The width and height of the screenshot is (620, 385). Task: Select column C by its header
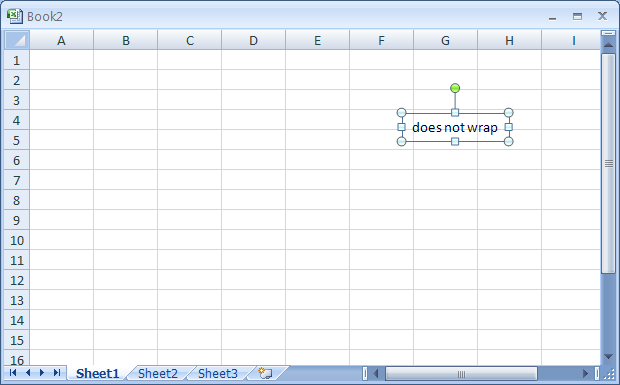point(189,40)
